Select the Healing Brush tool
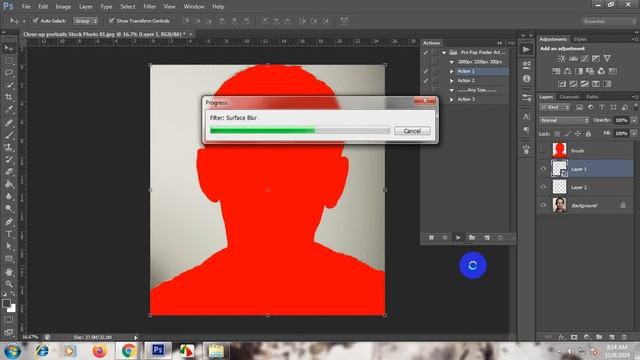Image resolution: width=640 pixels, height=360 pixels. point(9,123)
